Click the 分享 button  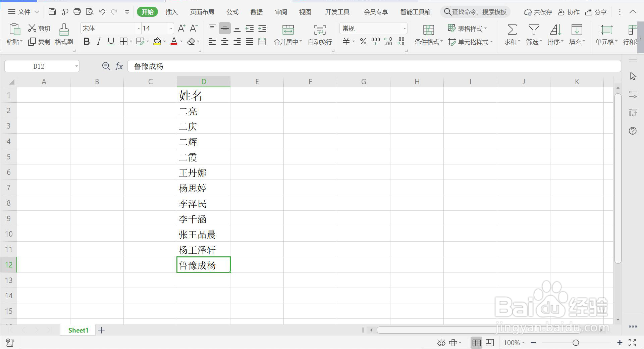[x=596, y=12]
